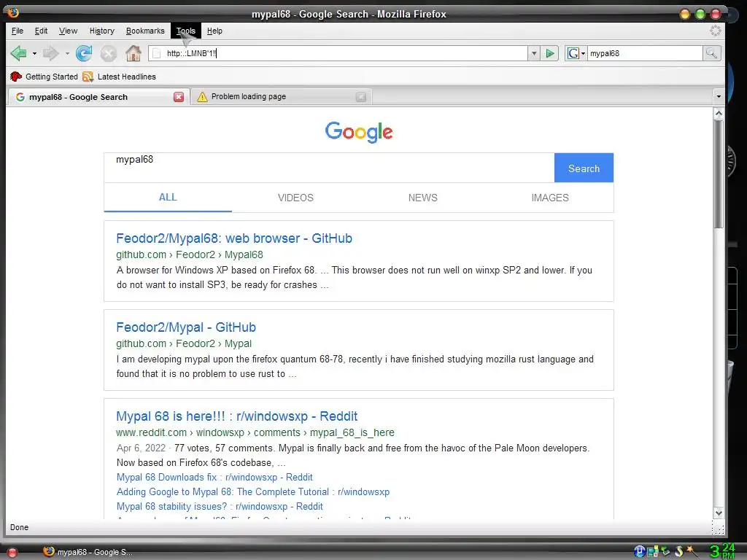Viewport: 747px width, 560px height.
Task: Click the scrollbar up arrow
Action: pos(719,113)
